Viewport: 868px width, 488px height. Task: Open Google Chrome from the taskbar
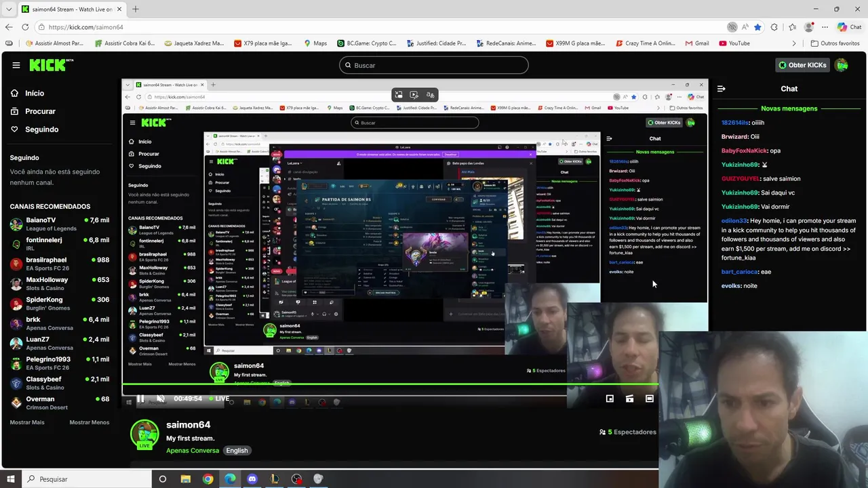208,479
